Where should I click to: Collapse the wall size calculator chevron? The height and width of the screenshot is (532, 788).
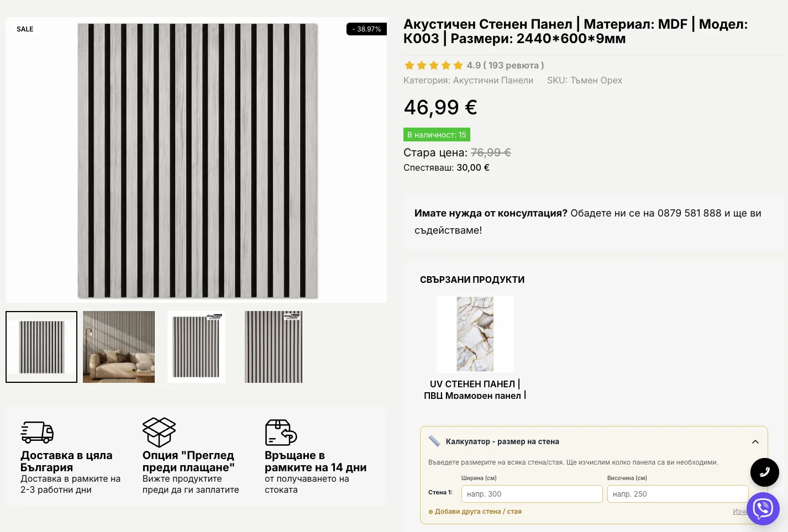point(755,441)
